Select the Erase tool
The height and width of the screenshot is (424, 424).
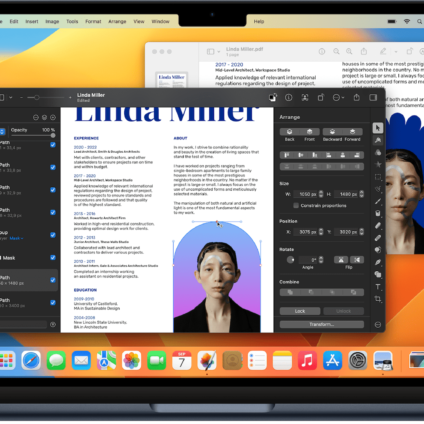click(378, 226)
